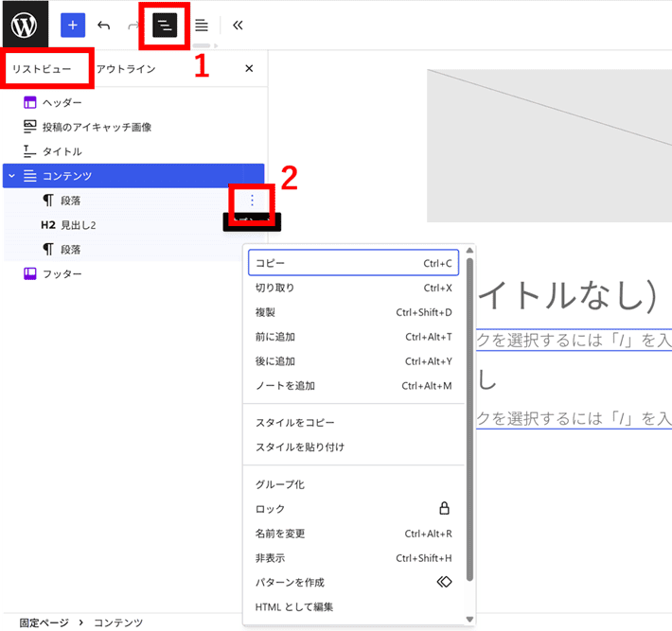
Task: Choose スタイルを貼り付け menu entry
Action: [354, 447]
